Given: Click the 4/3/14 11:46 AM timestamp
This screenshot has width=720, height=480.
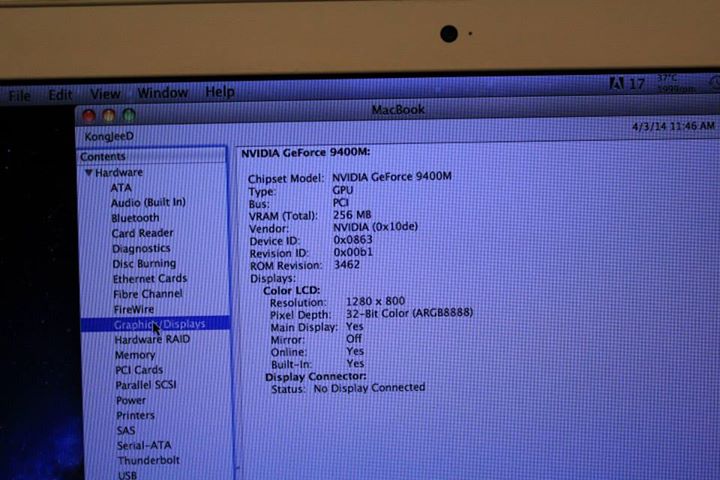Looking at the screenshot, I should coord(673,126).
